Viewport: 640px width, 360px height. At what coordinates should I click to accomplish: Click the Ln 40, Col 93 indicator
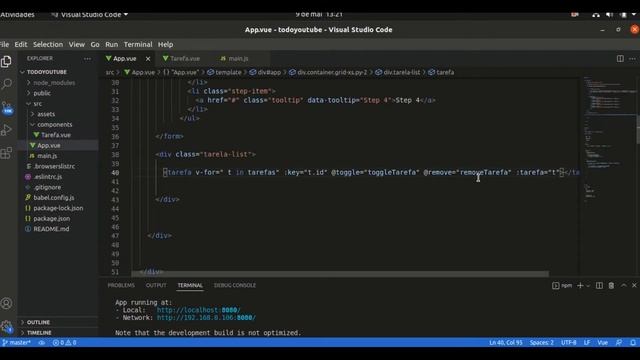(x=506, y=342)
